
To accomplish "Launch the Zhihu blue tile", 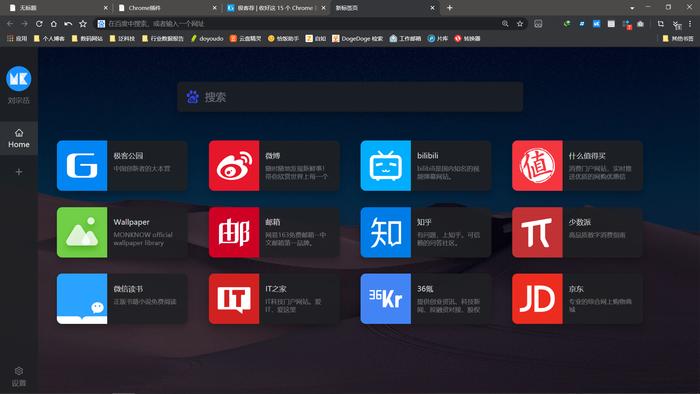I will pyautogui.click(x=385, y=232).
